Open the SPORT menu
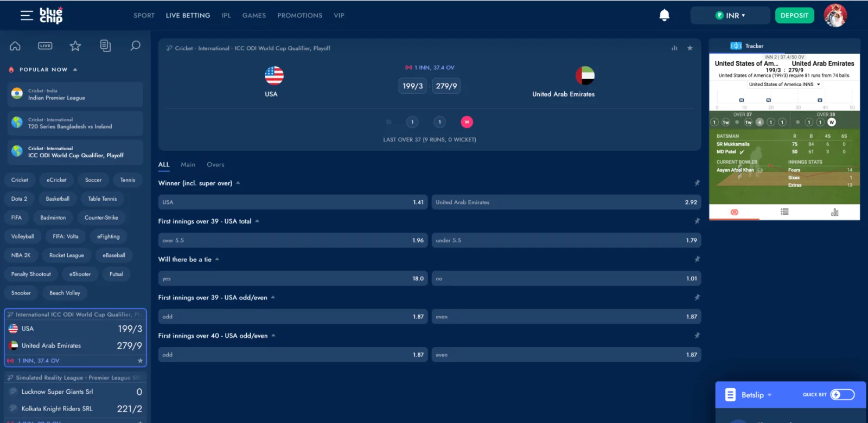868x423 pixels. (x=144, y=16)
